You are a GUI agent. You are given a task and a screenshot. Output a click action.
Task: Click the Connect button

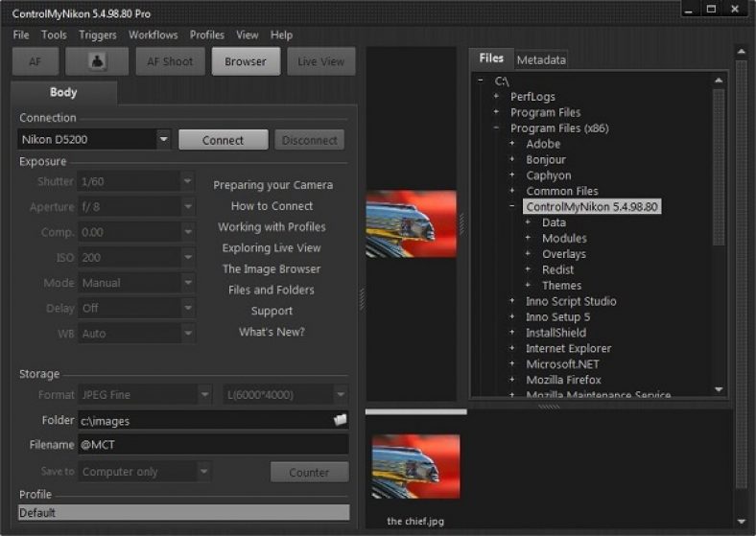point(223,140)
